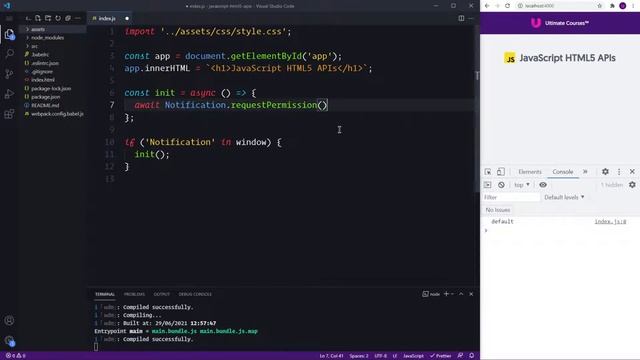This screenshot has width=640, height=360.
Task: Open the Extensions view
Action: [x=9, y=114]
